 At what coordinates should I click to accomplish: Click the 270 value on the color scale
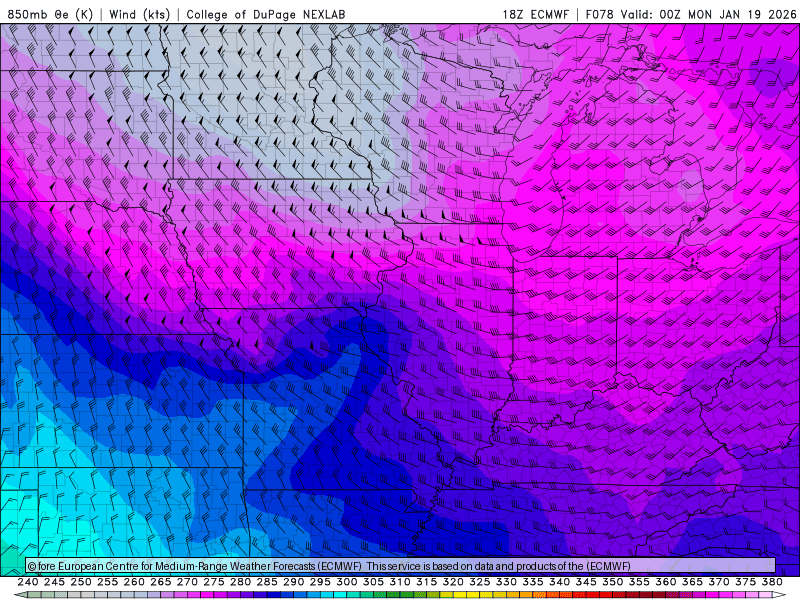point(187,582)
